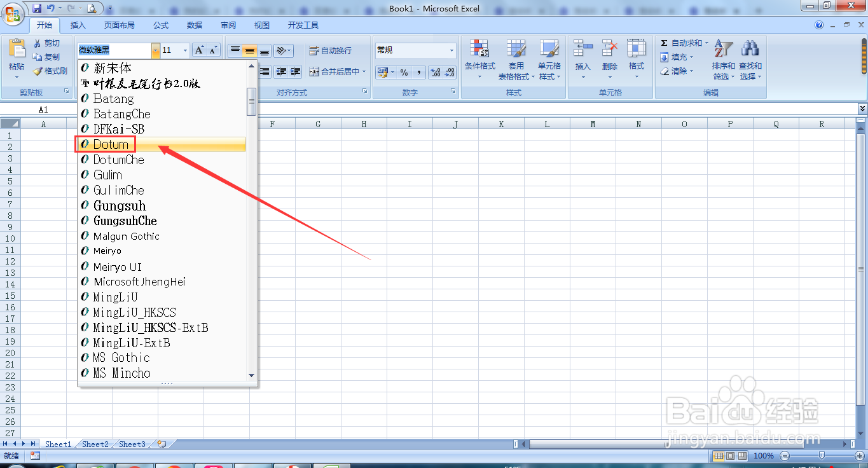Decrease font size with the small A icon

coord(213,50)
